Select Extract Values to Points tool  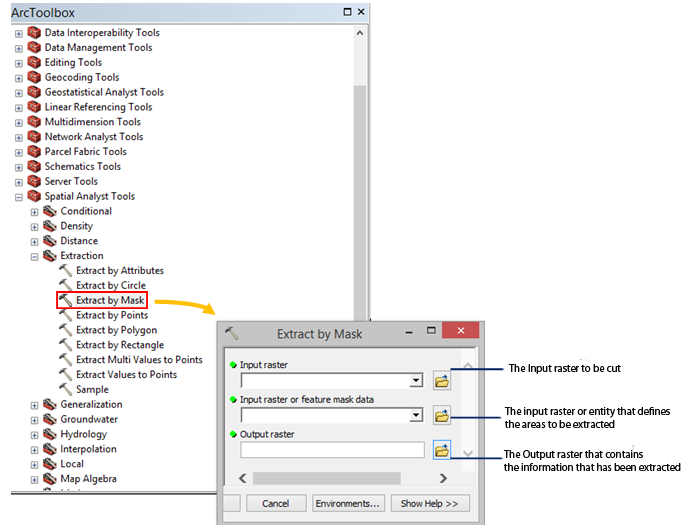coord(126,375)
